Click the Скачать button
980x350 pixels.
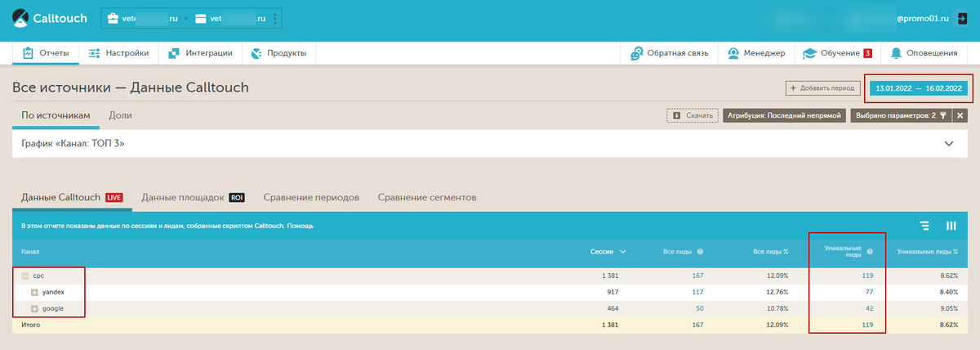pos(693,115)
